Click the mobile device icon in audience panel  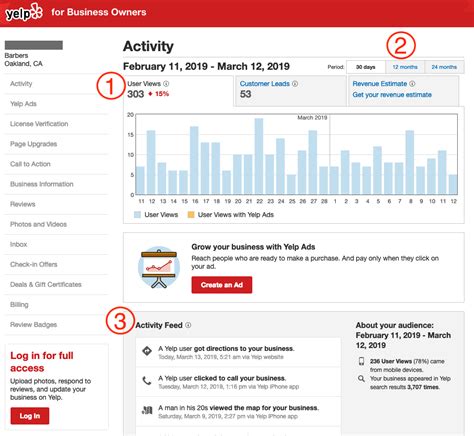pos(361,361)
